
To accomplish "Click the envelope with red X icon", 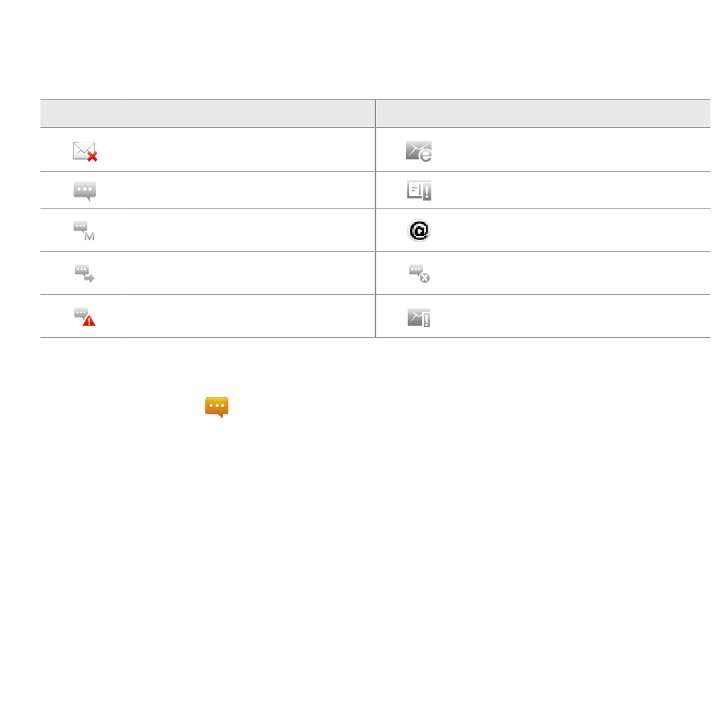I will pos(85,152).
